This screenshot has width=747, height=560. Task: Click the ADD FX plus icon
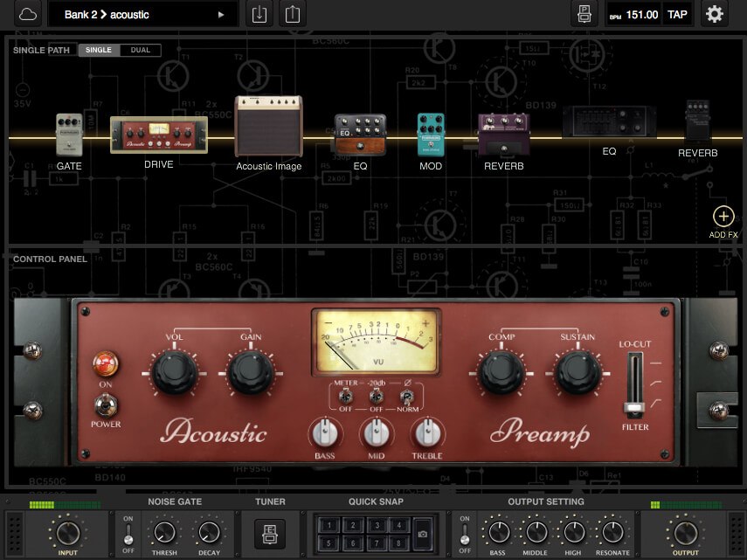[723, 216]
